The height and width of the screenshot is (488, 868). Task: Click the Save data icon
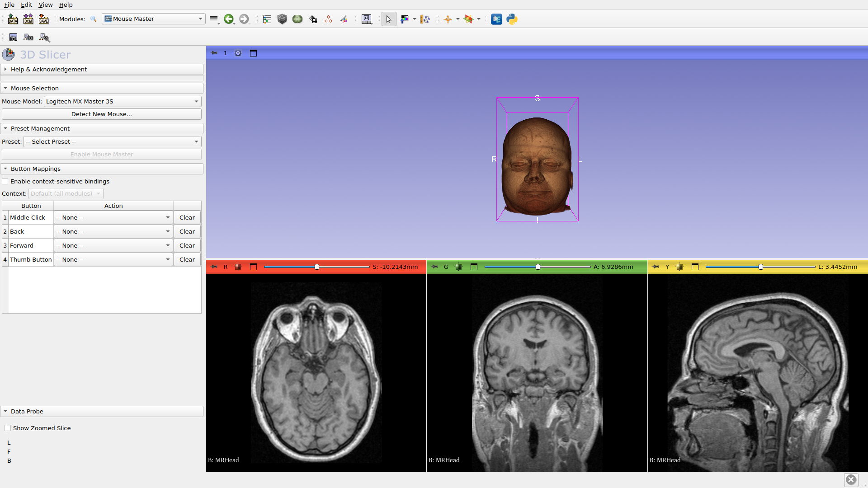point(43,19)
